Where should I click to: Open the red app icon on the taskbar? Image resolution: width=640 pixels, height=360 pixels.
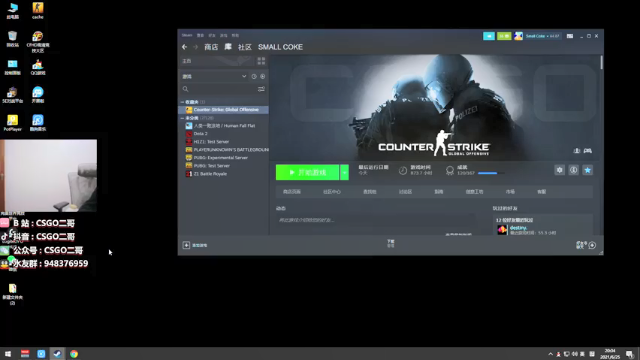pos(25,353)
